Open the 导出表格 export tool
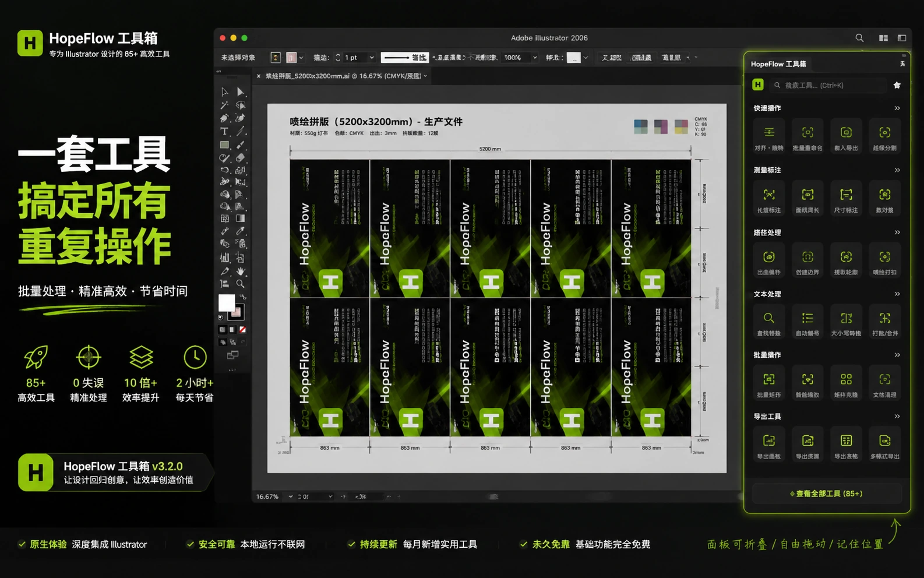The width and height of the screenshot is (924, 578). [x=846, y=445]
